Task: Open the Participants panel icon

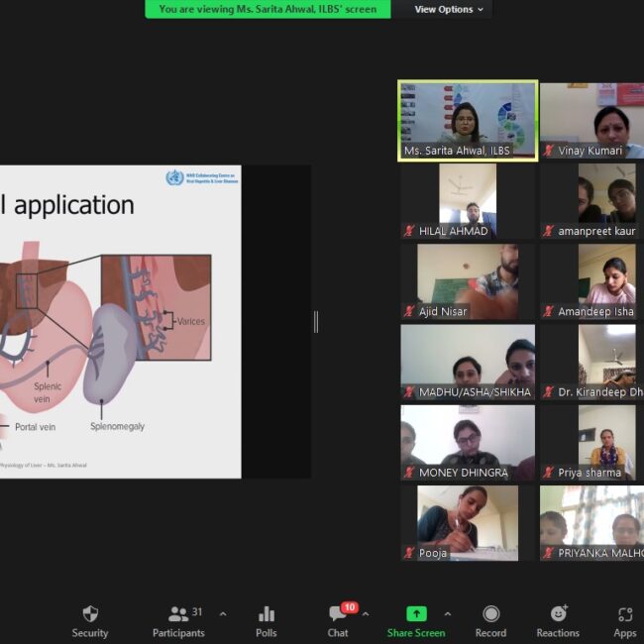Action: tap(178, 614)
